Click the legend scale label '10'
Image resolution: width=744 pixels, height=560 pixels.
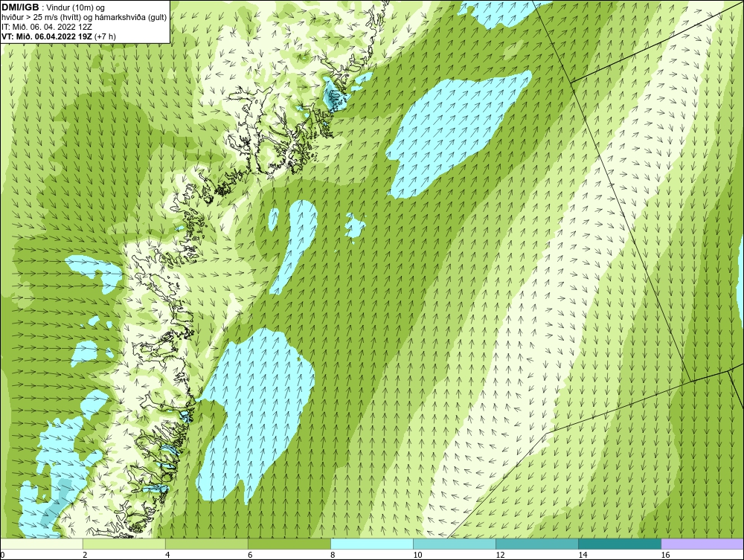click(417, 555)
